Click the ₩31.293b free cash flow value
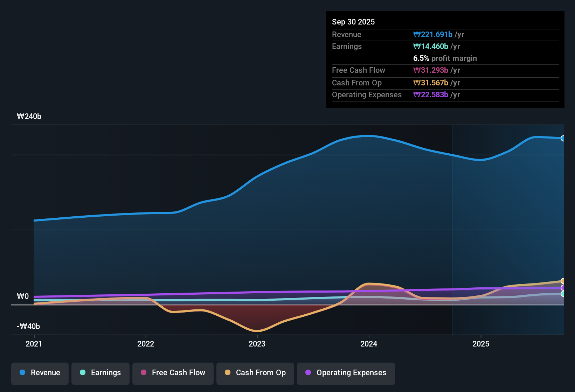This screenshot has width=575, height=392. pyautogui.click(x=431, y=70)
